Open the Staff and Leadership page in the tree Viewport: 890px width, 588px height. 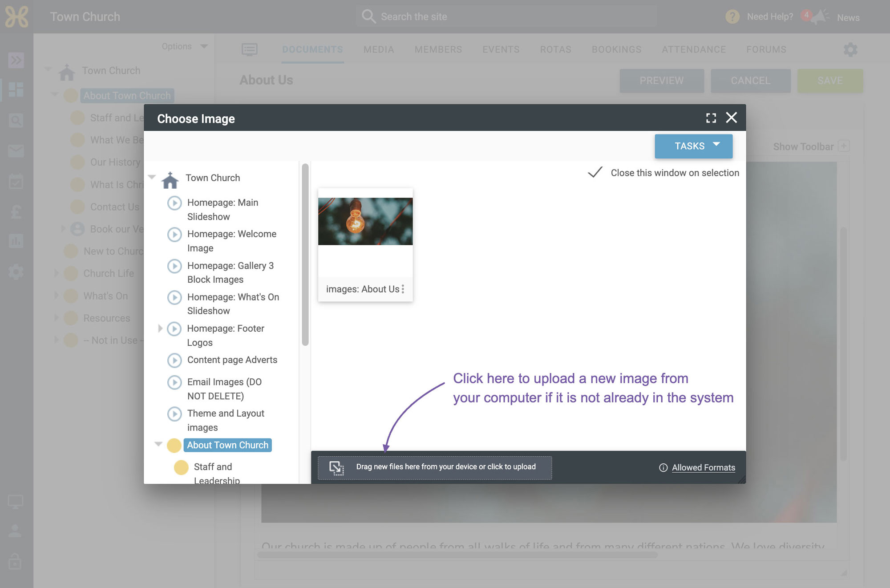coord(217,473)
